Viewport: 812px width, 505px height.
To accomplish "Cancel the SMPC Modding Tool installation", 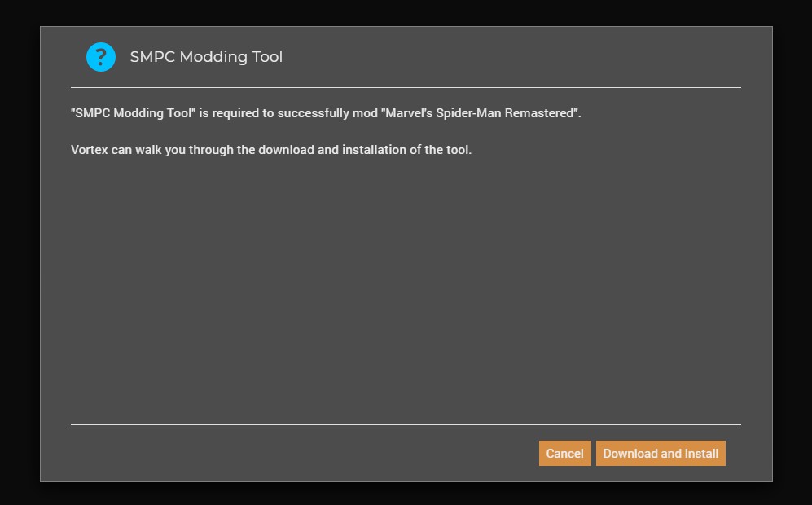I will click(564, 453).
